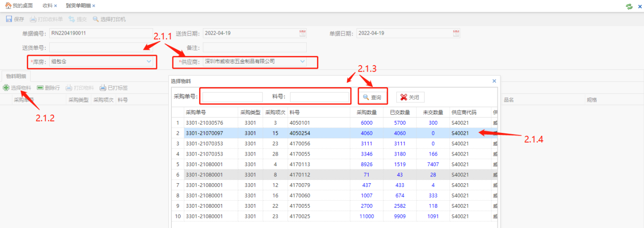
Task: Close the 到货单明细 tab
Action: (94, 6)
